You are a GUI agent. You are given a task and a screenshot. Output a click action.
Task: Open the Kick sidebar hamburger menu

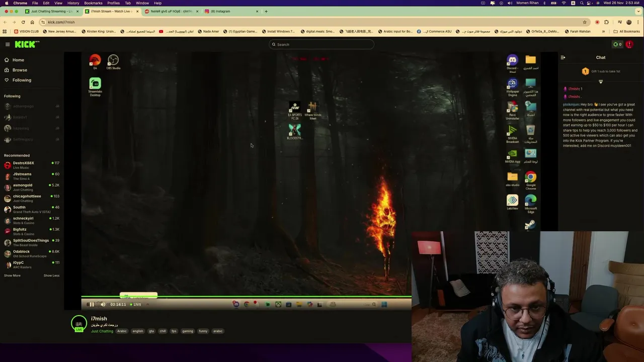pyautogui.click(x=8, y=44)
